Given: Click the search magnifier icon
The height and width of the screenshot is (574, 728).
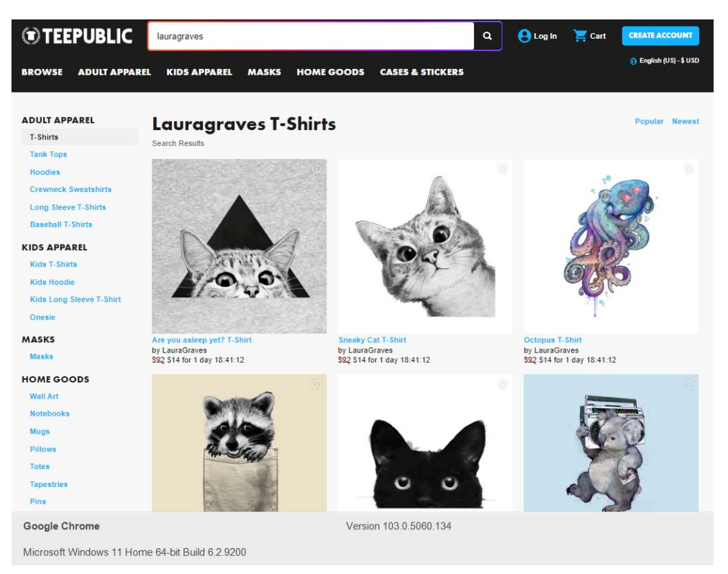Looking at the screenshot, I should pyautogui.click(x=487, y=36).
